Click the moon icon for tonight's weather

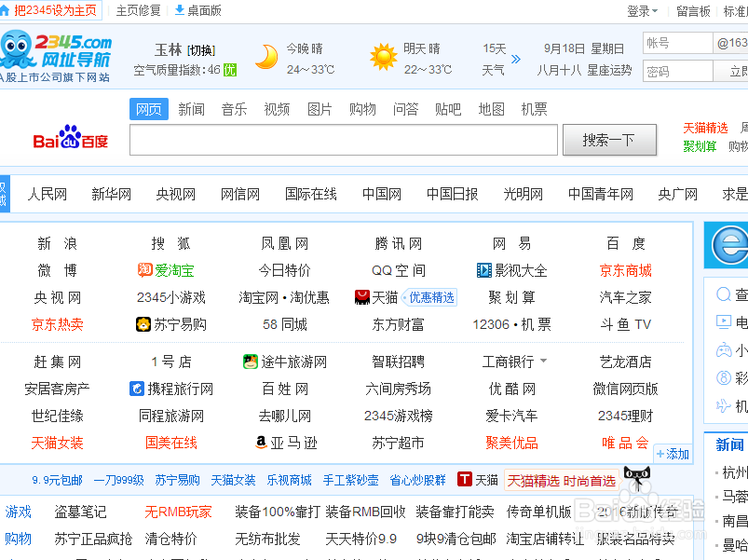tap(266, 57)
